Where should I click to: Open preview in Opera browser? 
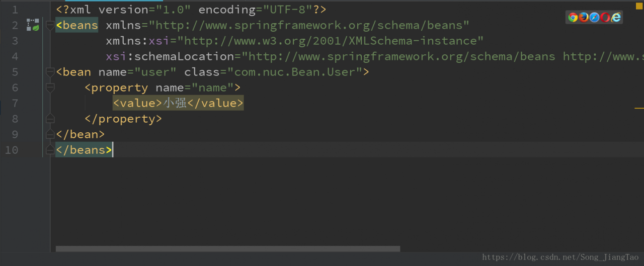coord(605,17)
